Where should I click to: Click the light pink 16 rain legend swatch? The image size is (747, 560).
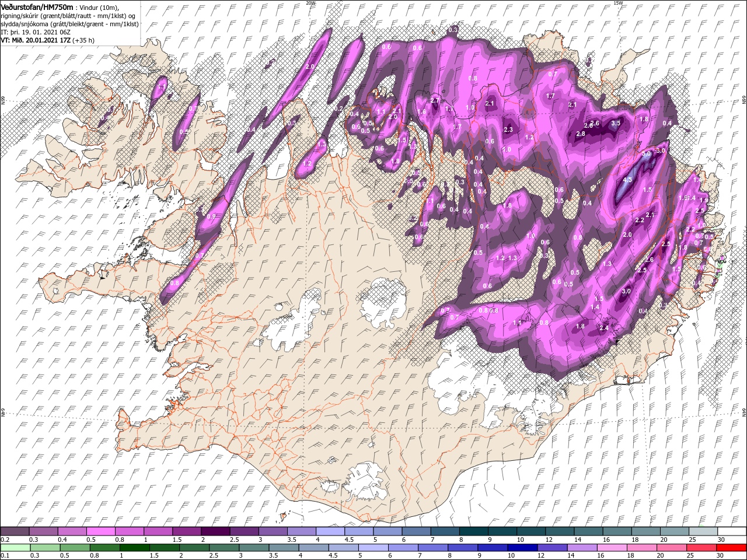(x=612, y=548)
